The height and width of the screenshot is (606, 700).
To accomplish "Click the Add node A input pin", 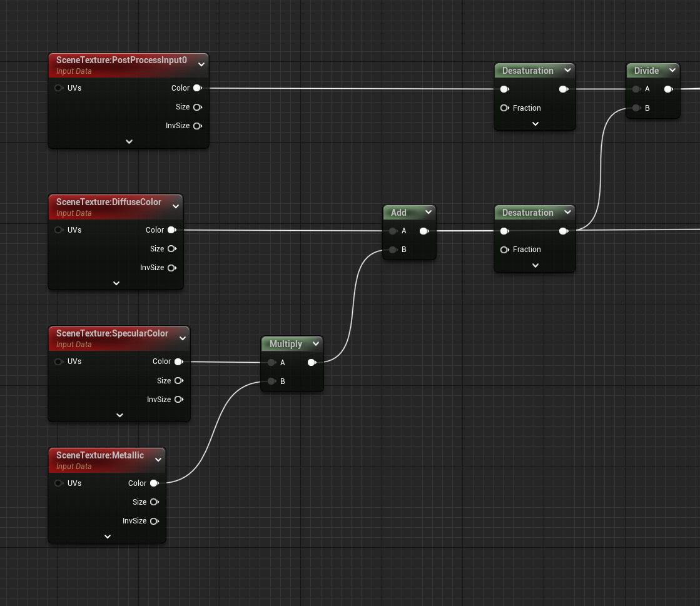I will (x=393, y=231).
